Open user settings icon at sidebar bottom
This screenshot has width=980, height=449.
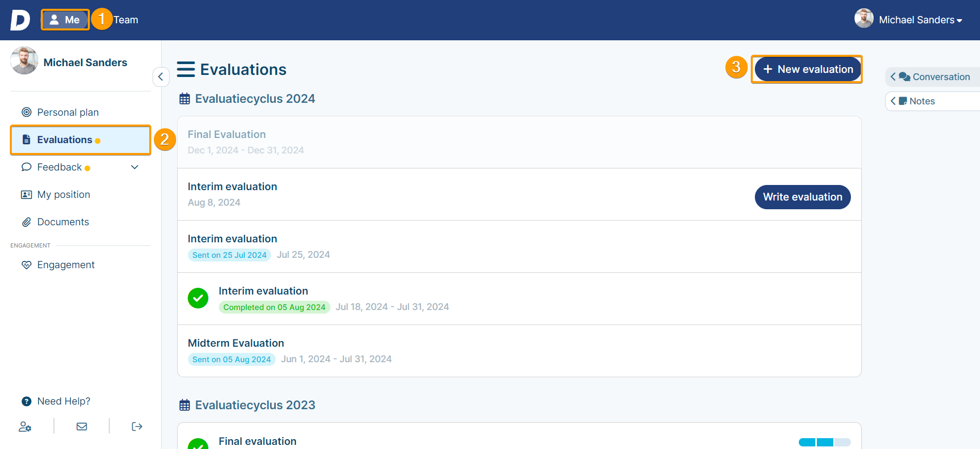coord(25,426)
